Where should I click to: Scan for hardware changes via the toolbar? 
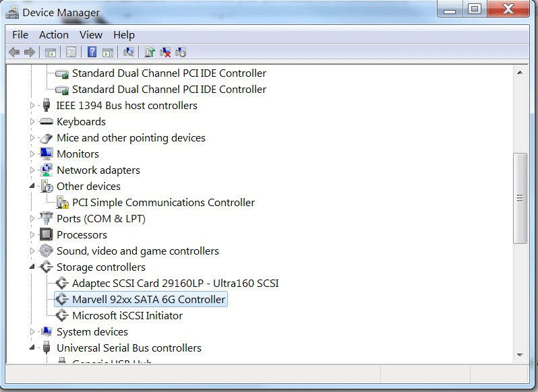pos(129,52)
